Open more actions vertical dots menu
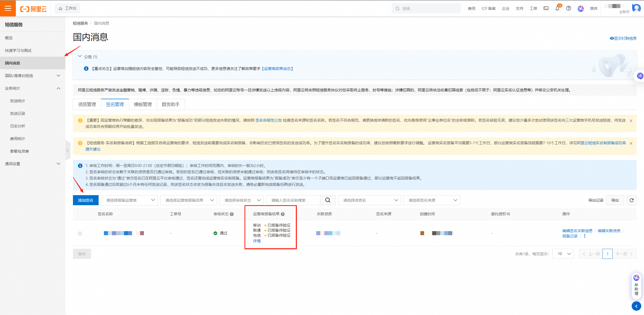The width and height of the screenshot is (644, 315). pyautogui.click(x=585, y=236)
